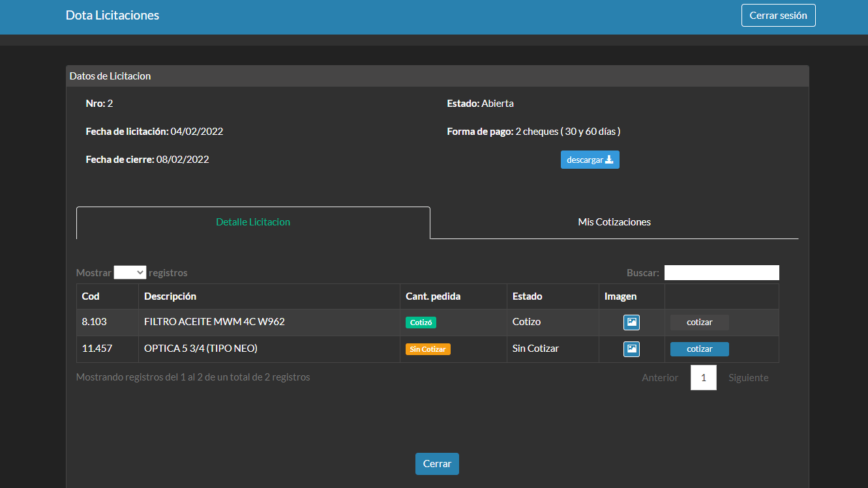The height and width of the screenshot is (488, 868).
Task: Open image for OPTICA 5 3/4 (TIPO NEO)
Action: point(631,349)
